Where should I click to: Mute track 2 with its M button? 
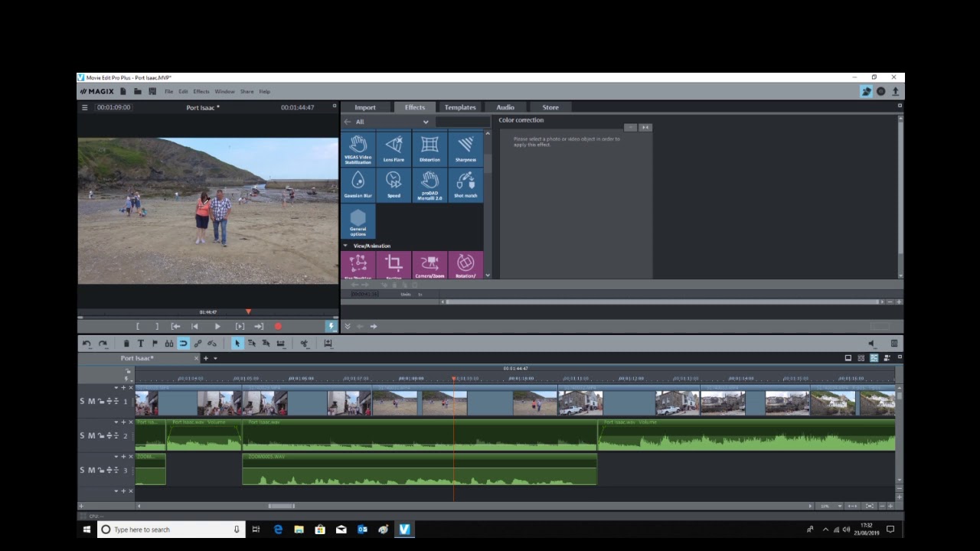coord(92,435)
